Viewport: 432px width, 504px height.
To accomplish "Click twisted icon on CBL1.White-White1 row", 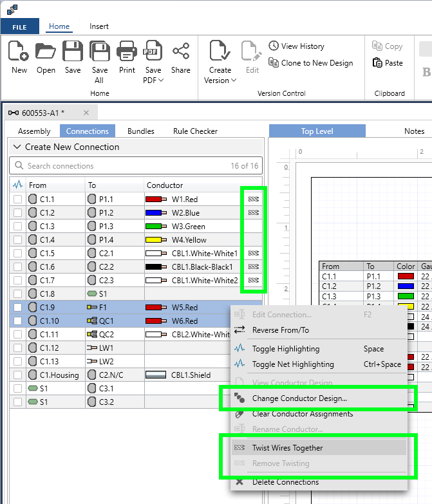I will 253,253.
